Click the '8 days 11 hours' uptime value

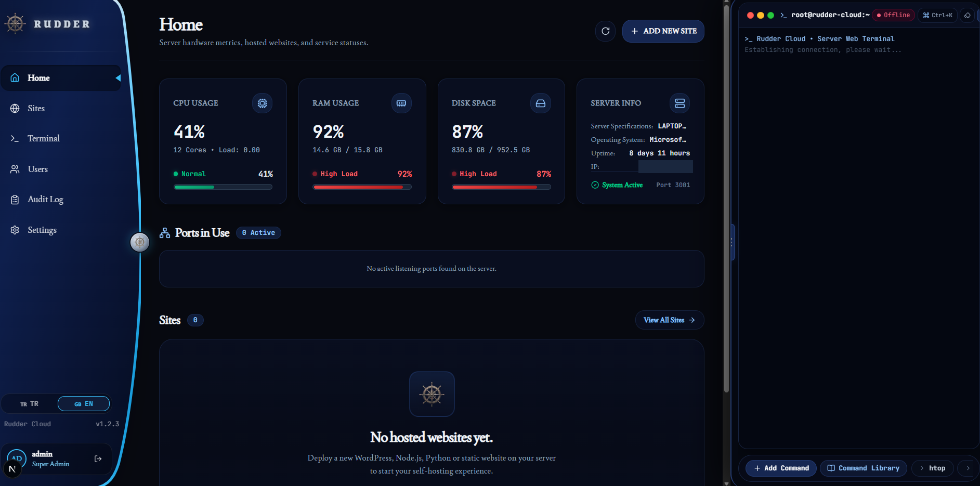click(659, 153)
